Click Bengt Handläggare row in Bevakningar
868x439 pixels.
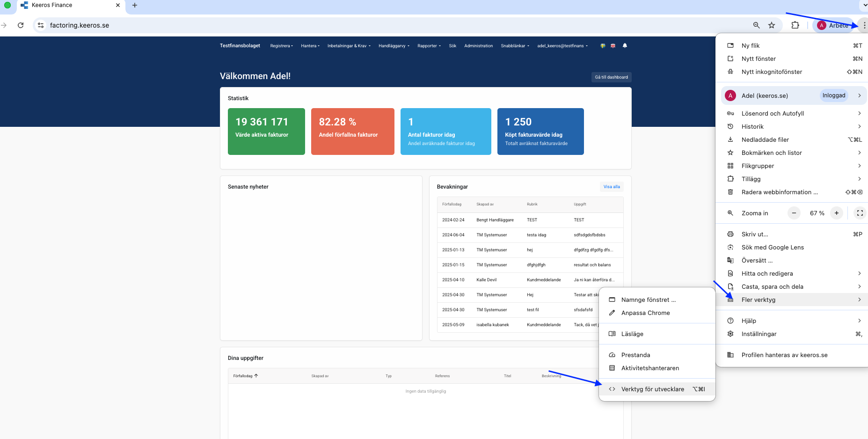530,220
